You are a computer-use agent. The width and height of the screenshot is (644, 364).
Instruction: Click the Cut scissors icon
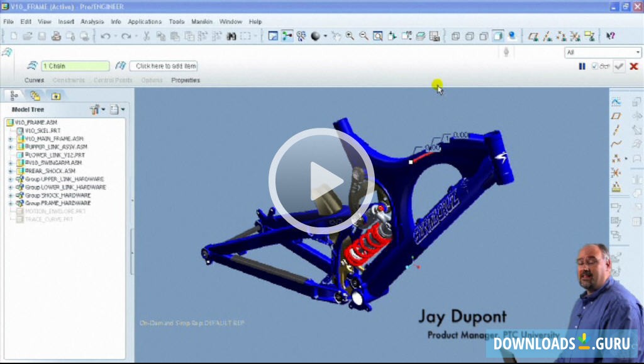coord(146,36)
